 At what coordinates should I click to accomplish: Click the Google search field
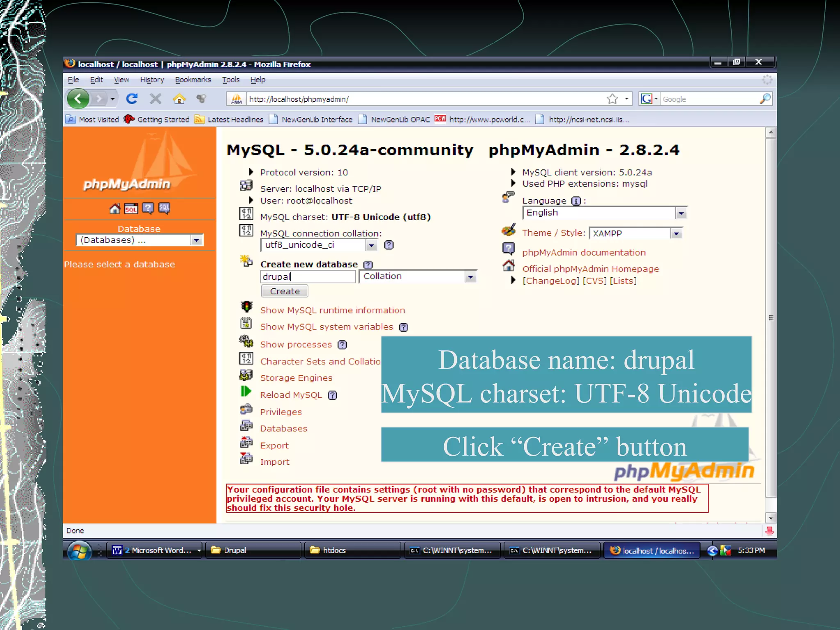click(x=710, y=99)
